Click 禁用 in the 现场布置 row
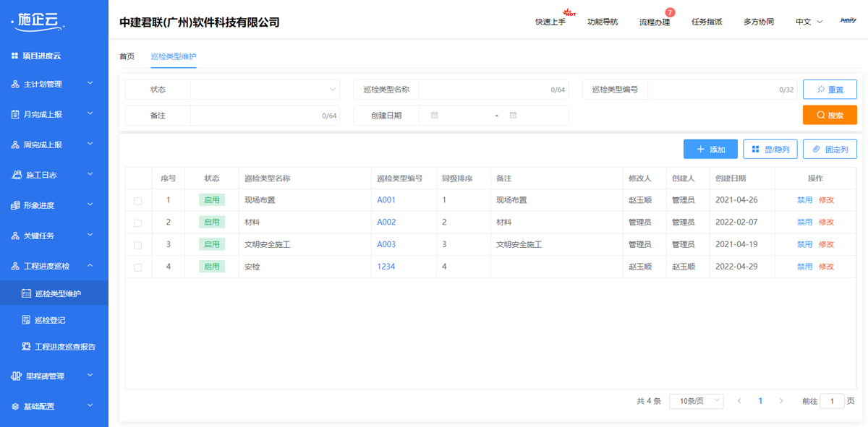Image resolution: width=868 pixels, height=427 pixels. 804,200
